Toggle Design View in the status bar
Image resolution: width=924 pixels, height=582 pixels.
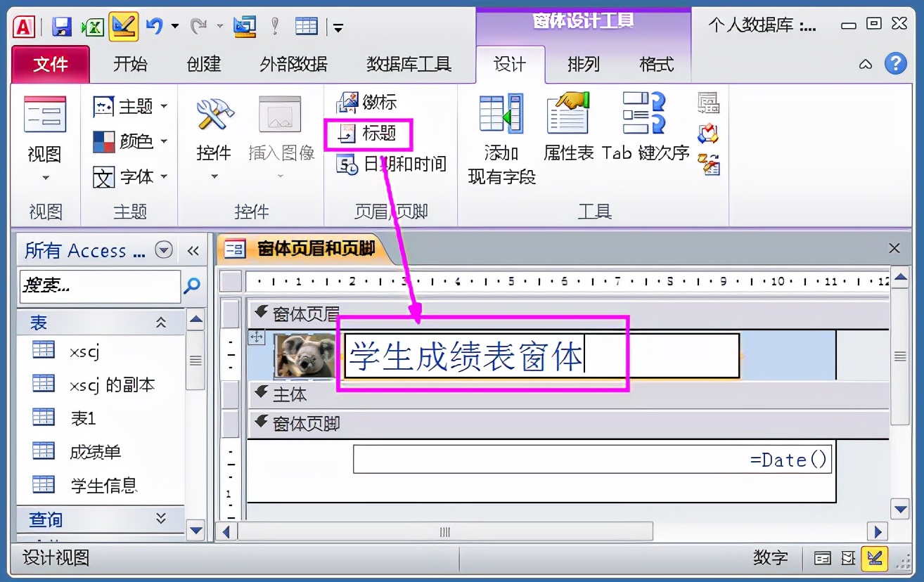(x=875, y=557)
